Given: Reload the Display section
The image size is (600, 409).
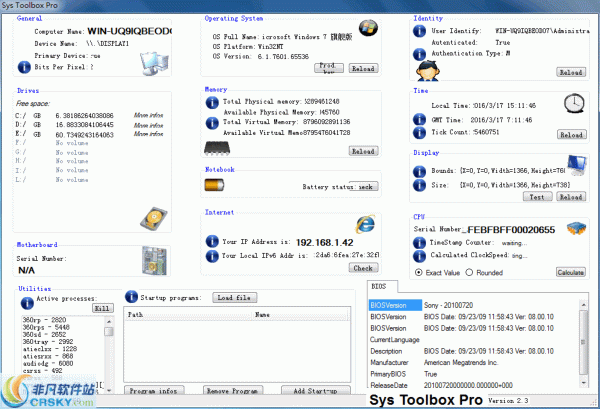Looking at the screenshot, I should click(571, 197).
